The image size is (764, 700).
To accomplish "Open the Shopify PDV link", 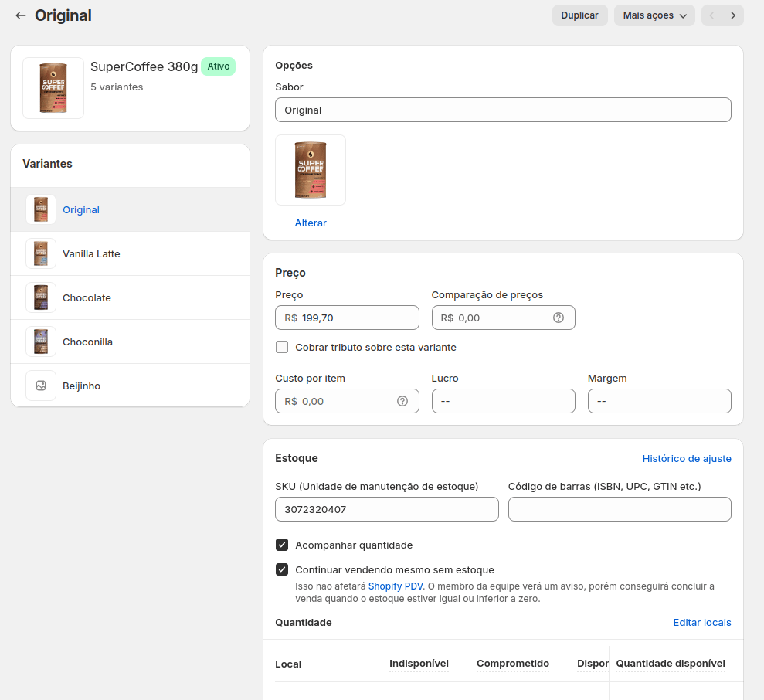I will (x=396, y=586).
